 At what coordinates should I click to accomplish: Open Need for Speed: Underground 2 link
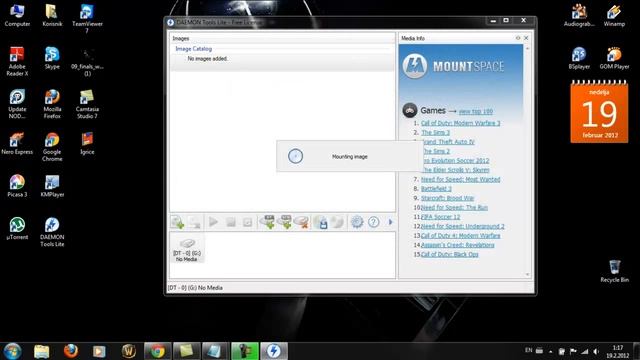tap(462, 226)
